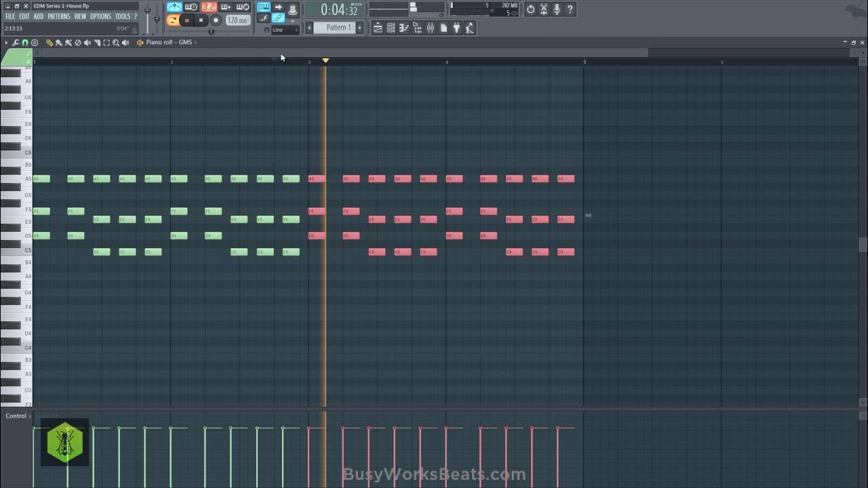Toggle the metronome
868x488 pixels.
point(174,7)
